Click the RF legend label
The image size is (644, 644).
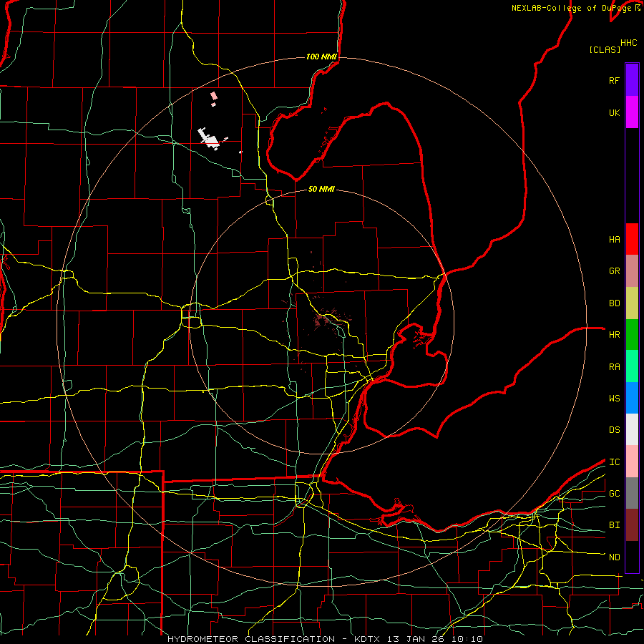tap(614, 80)
